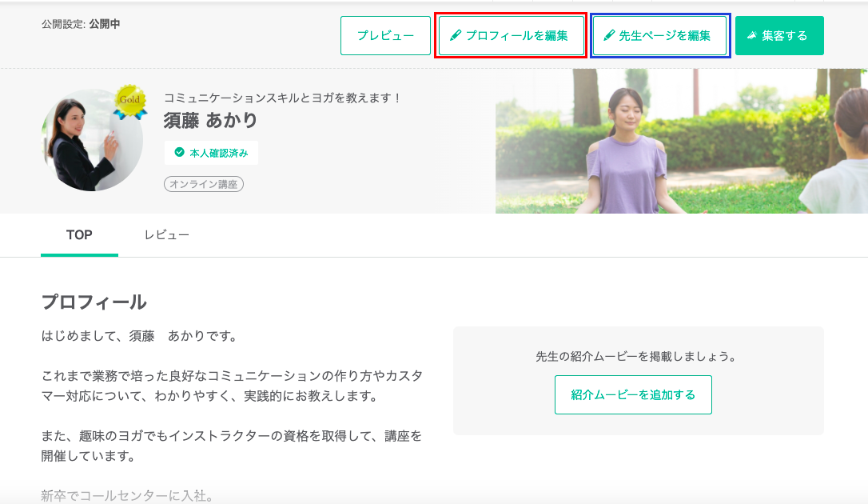Click tagline コミュニケーションスキルとヨガを教えます！

(x=283, y=98)
